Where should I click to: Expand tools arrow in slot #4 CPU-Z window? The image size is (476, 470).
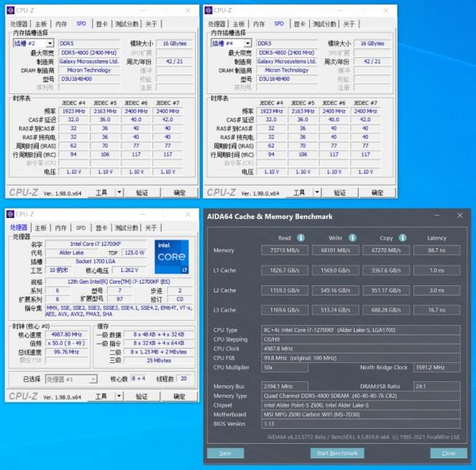tap(317, 193)
